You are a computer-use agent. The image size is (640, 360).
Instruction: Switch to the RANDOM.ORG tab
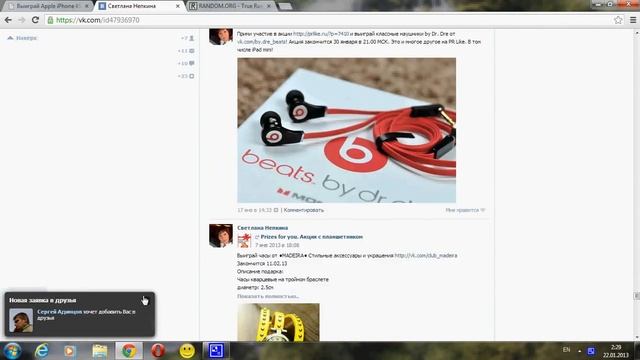[x=230, y=6]
